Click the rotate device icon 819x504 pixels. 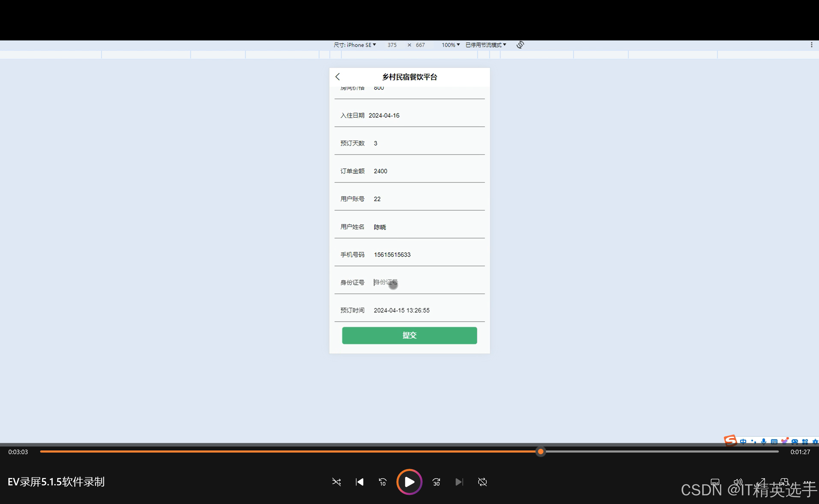[x=520, y=45]
